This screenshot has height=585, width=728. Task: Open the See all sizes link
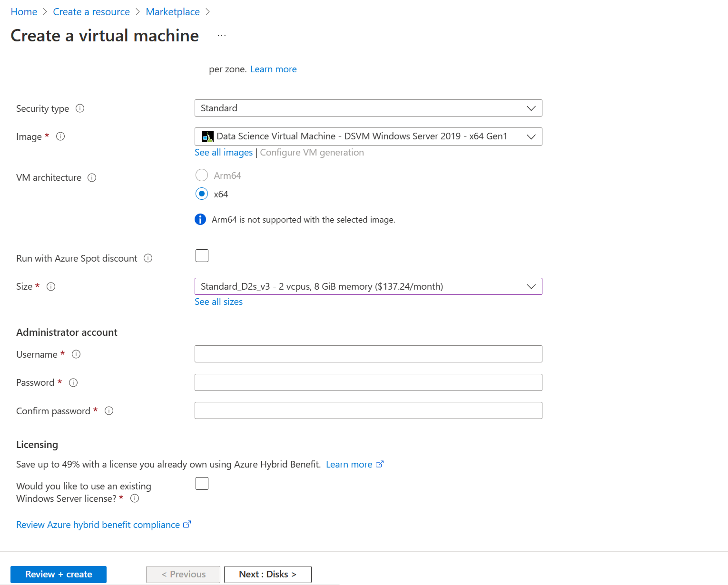pos(218,302)
